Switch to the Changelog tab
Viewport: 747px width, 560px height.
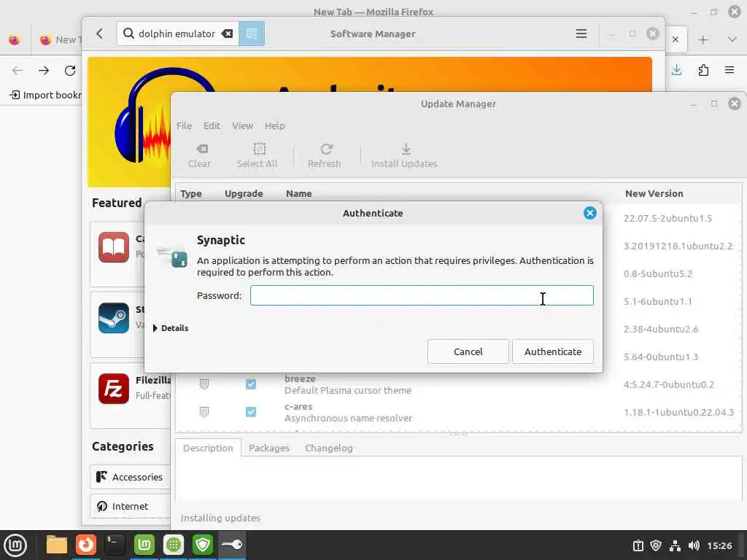pyautogui.click(x=329, y=448)
